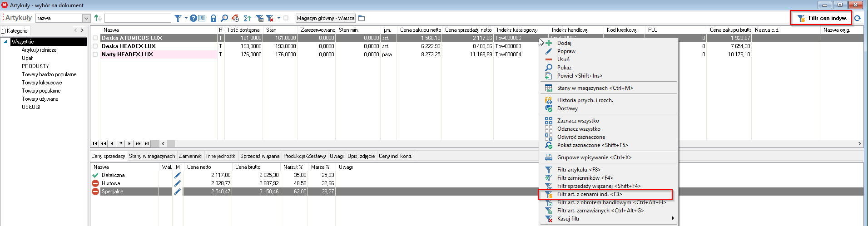
Task: Click the sum sort icon in toolbar
Action: point(247,18)
